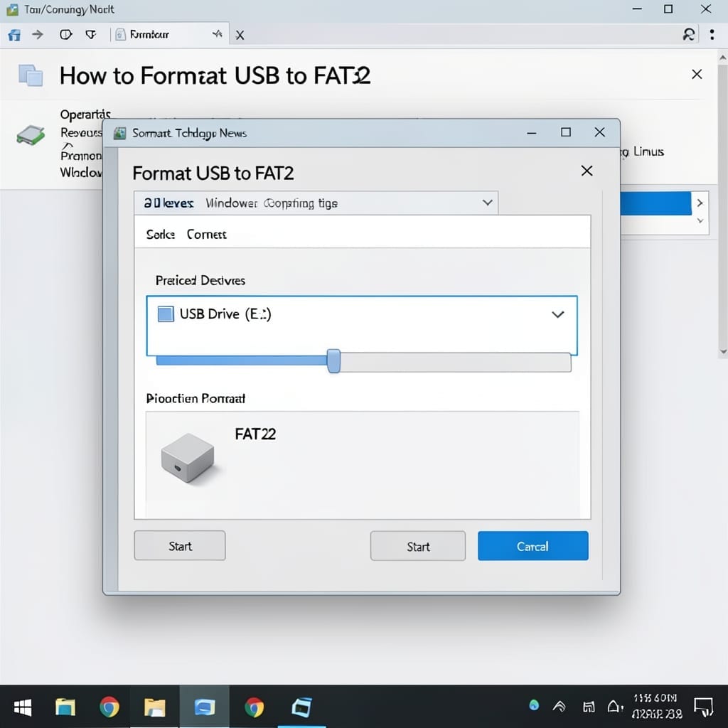Image resolution: width=728 pixels, height=728 pixels.
Task: Open the USB Drive (E:) device dropdown
Action: (x=362, y=326)
